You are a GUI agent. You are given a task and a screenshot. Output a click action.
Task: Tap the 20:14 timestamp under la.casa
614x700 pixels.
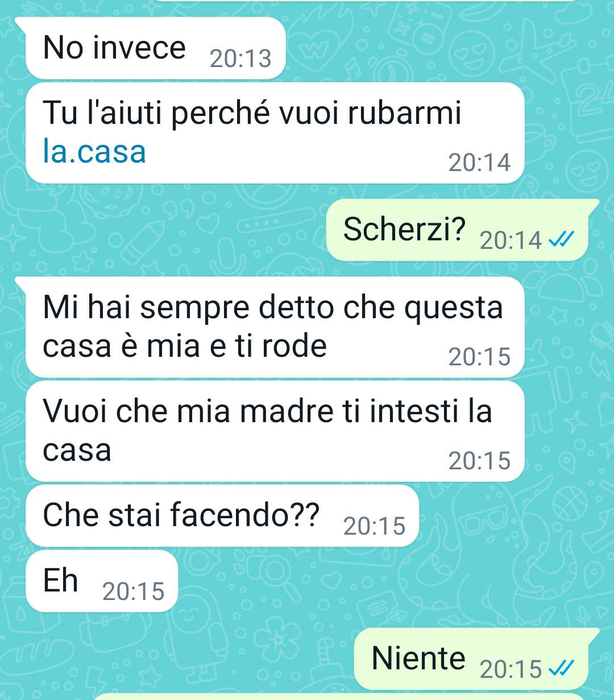(479, 163)
